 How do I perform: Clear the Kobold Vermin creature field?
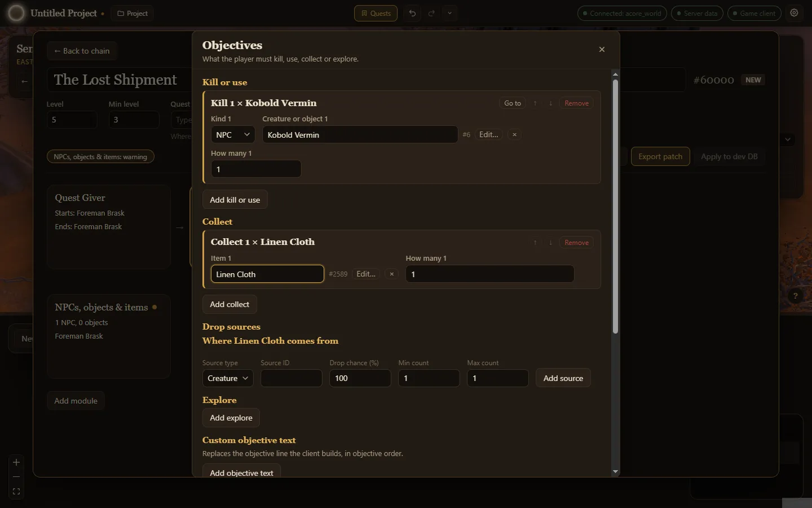514,135
